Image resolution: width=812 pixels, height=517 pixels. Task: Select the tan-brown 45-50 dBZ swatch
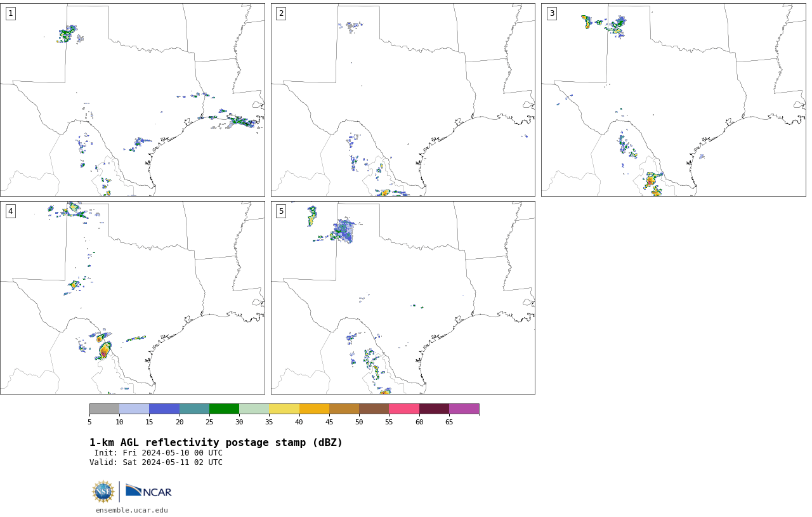click(344, 409)
